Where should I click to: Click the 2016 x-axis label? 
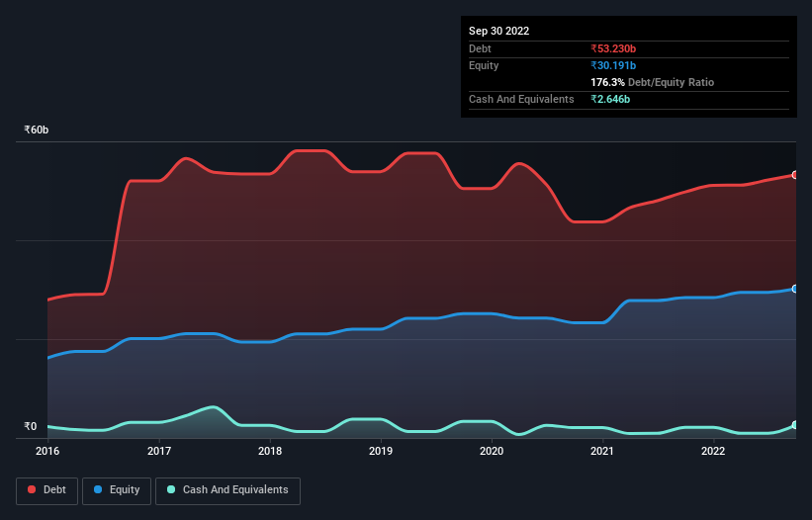coord(47,451)
